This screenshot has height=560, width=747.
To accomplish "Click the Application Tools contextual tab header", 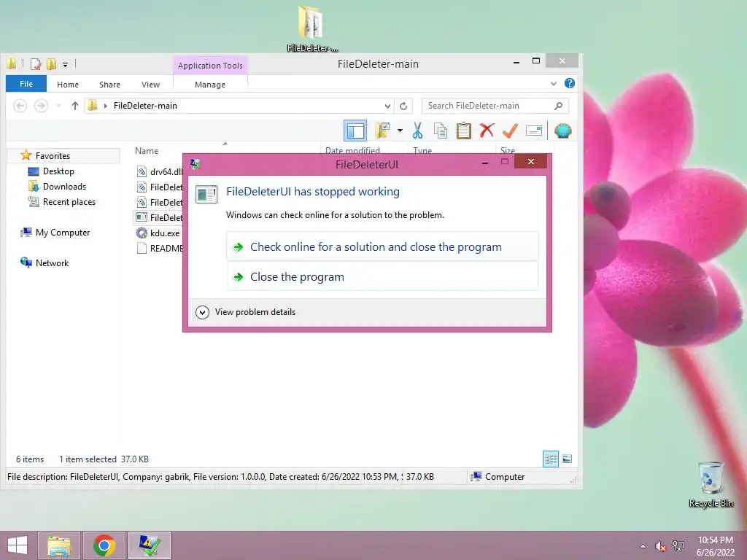I will point(210,65).
